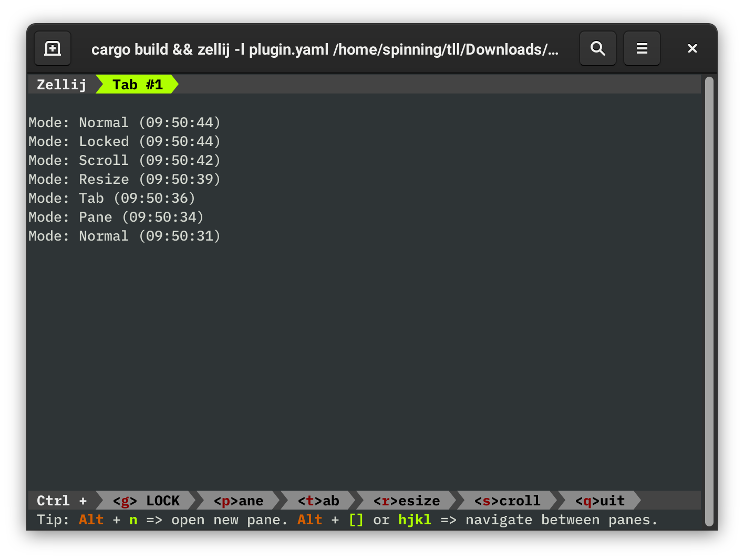
Task: Click the line 'Mode: Scroll (09:50:42)'
Action: point(125,160)
